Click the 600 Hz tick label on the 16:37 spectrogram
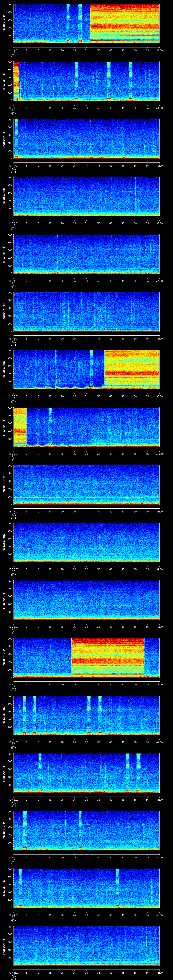This screenshot has height=980, width=173. click(x=9, y=481)
